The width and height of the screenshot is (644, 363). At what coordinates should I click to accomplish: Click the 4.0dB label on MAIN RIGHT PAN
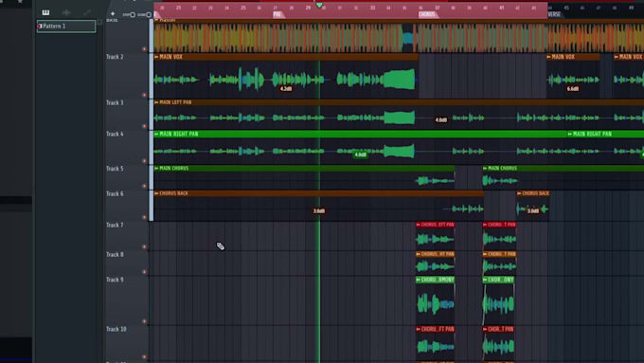click(360, 155)
